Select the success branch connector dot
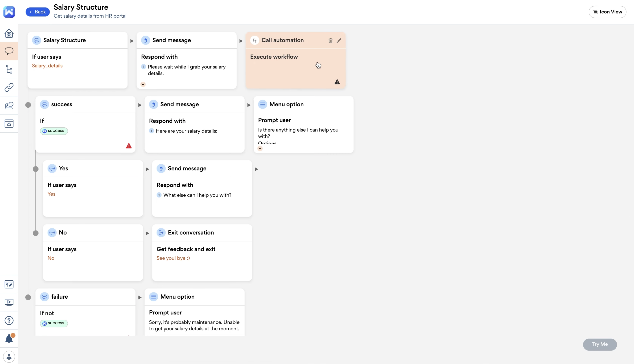Screen dimensions: 634x364 [28, 105]
